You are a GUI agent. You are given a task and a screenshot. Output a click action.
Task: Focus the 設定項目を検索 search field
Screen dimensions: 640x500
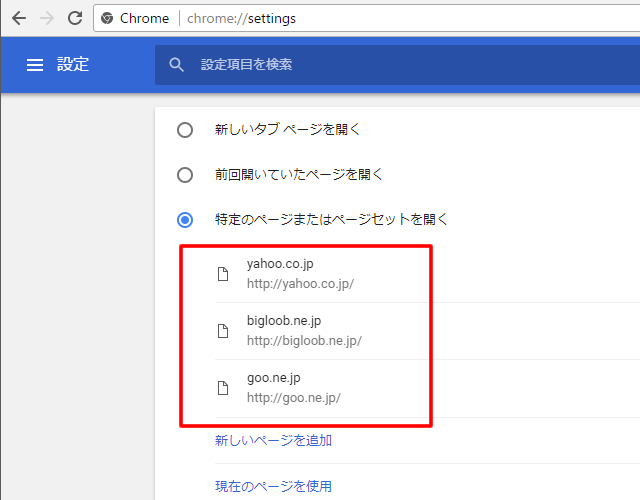pos(397,65)
